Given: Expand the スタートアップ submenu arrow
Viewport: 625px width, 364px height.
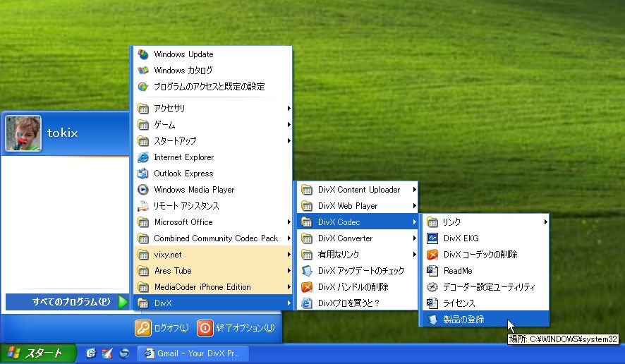Looking at the screenshot, I should 289,141.
